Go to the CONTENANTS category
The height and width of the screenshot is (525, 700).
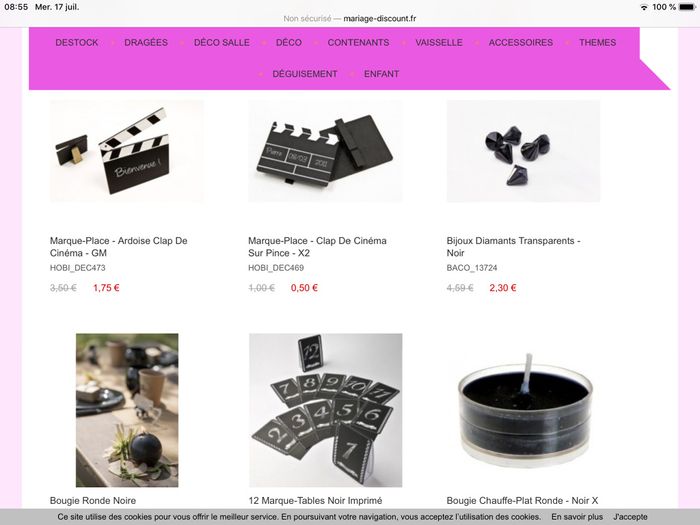(358, 42)
